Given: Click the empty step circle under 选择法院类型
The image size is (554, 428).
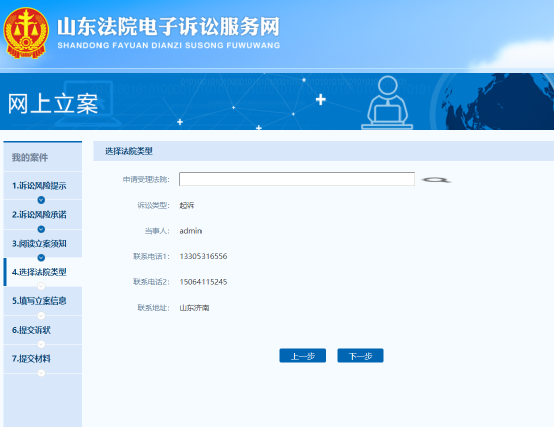Looking at the screenshot, I should (41, 286).
